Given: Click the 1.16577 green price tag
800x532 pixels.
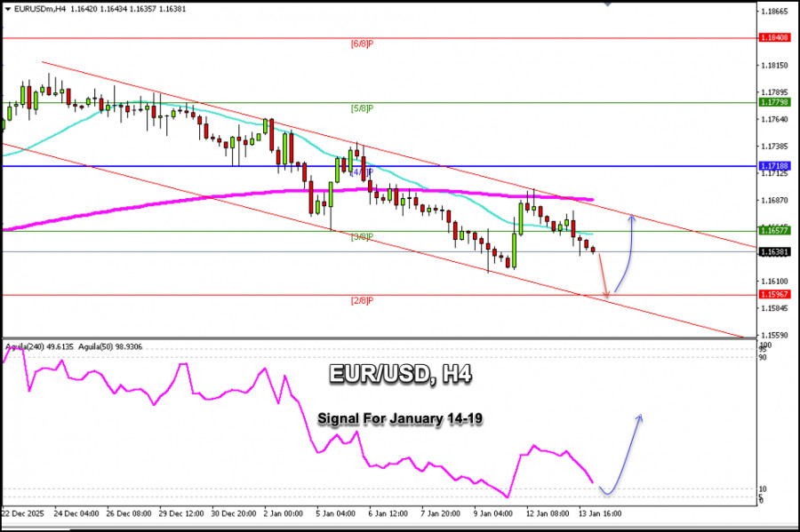Looking at the screenshot, I should pyautogui.click(x=775, y=231).
